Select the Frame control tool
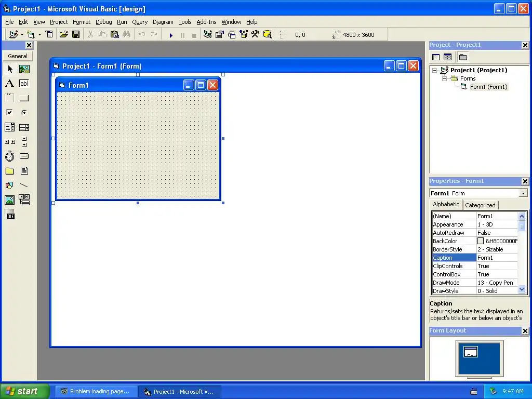The height and width of the screenshot is (399, 532). point(10,98)
